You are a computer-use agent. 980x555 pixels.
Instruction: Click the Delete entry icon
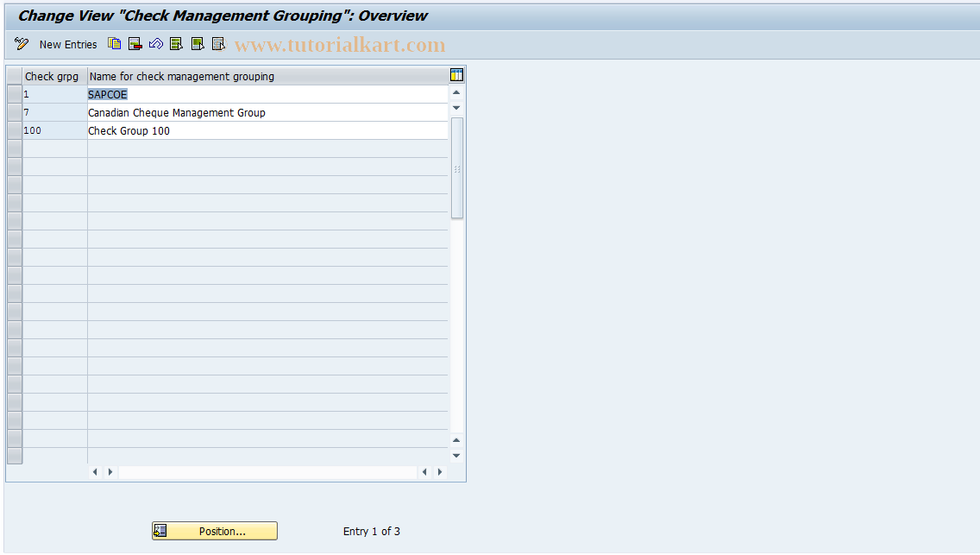tap(135, 44)
